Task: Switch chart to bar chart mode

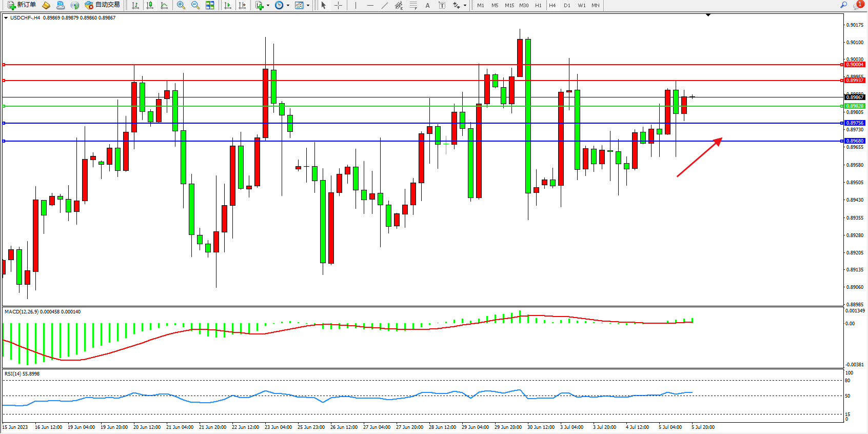Action: point(135,5)
